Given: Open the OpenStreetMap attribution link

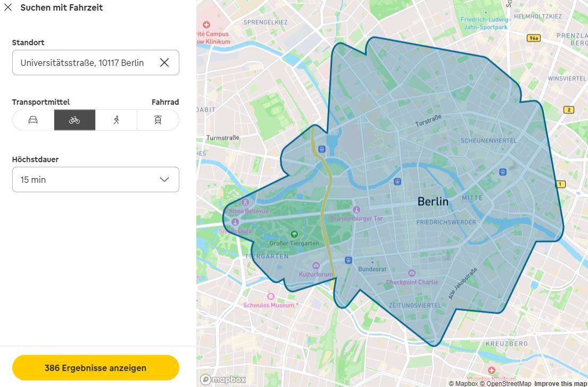Looking at the screenshot, I should point(505,383).
